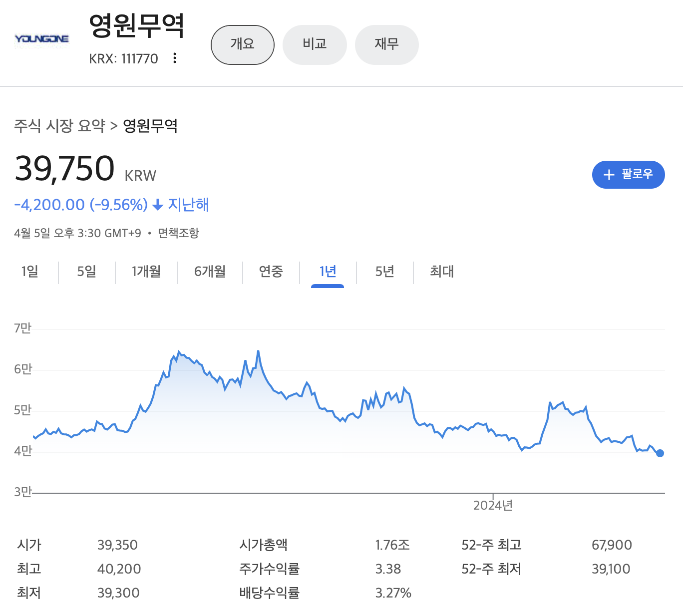Click the 52-주 최저 value 39,100
Screen dimensions: 683x616
click(611, 569)
